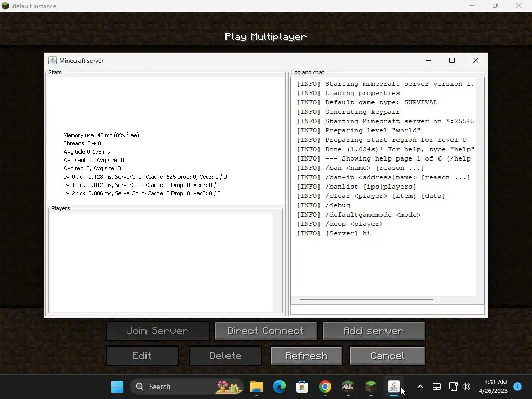532x399 pixels.
Task: Open Google Chrome from taskbar
Action: click(x=325, y=387)
